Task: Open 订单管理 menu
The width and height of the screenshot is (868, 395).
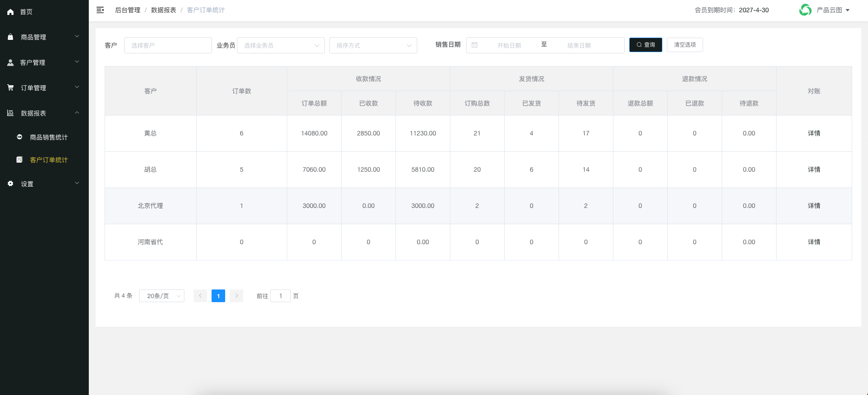Action: 34,88
